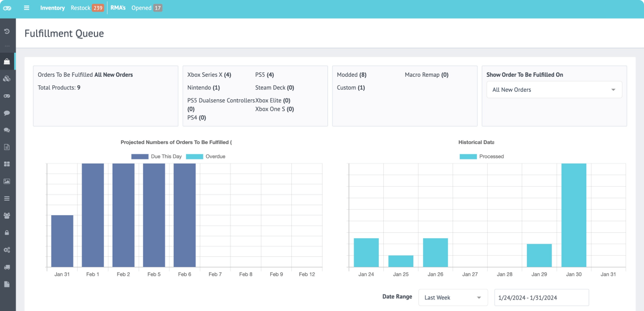Toggle the Due This Day legend series
The width and height of the screenshot is (644, 311).
point(156,157)
